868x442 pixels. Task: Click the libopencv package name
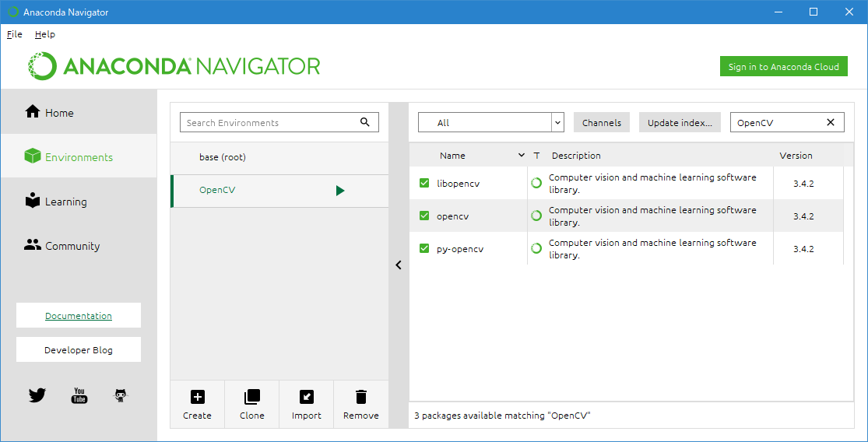coord(458,183)
